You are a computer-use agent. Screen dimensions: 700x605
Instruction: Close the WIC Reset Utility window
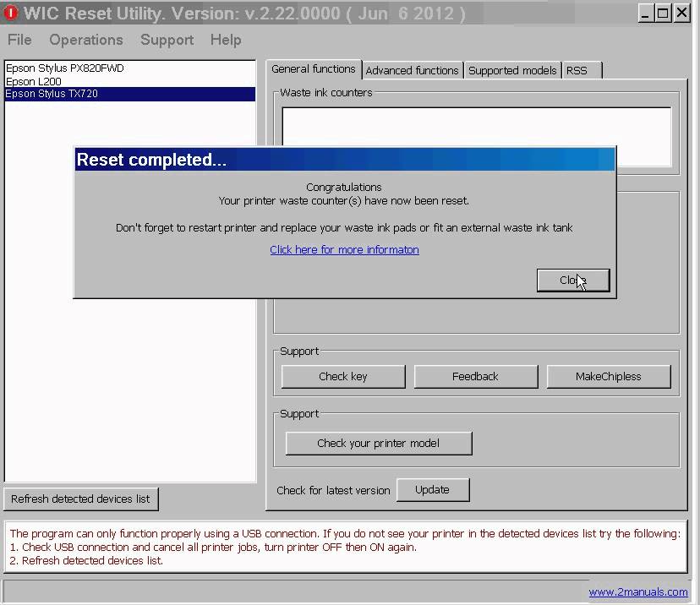click(681, 13)
